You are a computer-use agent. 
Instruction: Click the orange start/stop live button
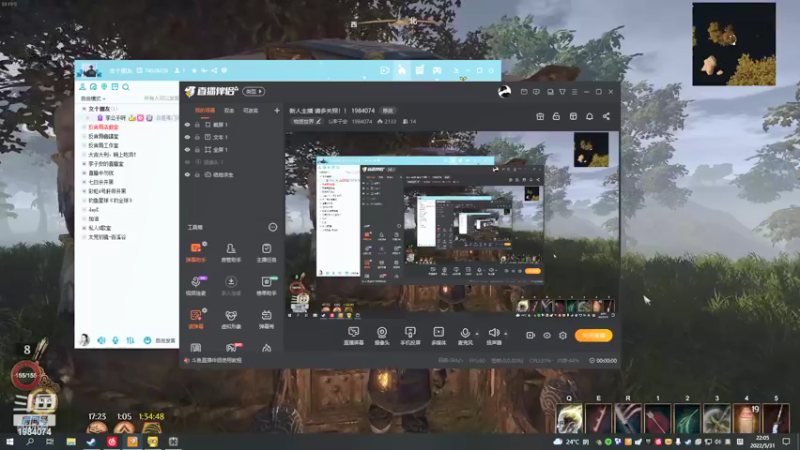pyautogui.click(x=593, y=335)
